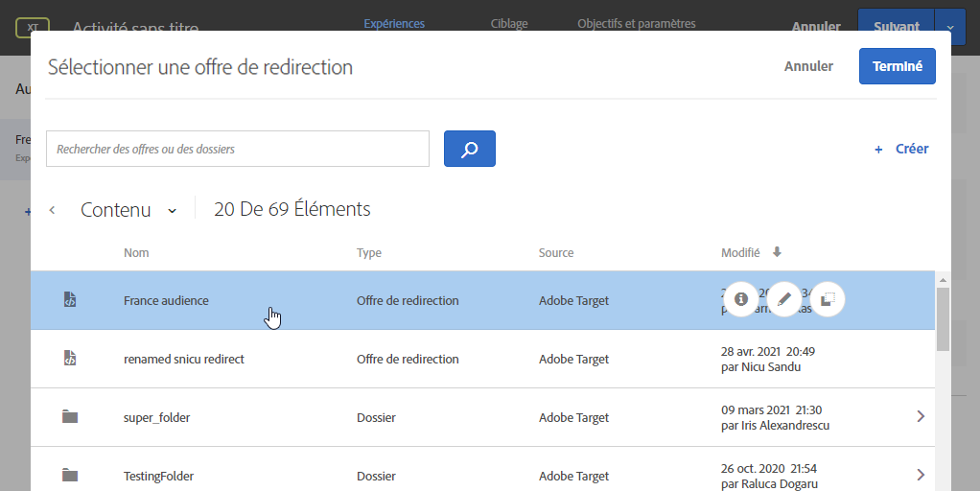
Task: Click Annuler in the dialog header
Action: click(808, 66)
